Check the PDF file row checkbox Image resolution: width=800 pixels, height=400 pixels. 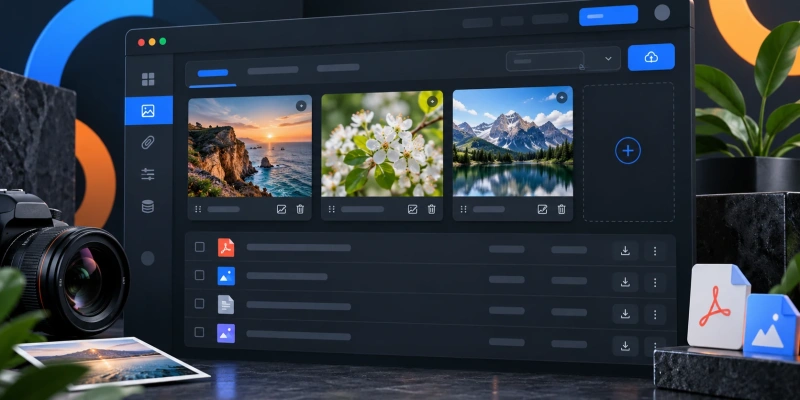[x=199, y=247]
